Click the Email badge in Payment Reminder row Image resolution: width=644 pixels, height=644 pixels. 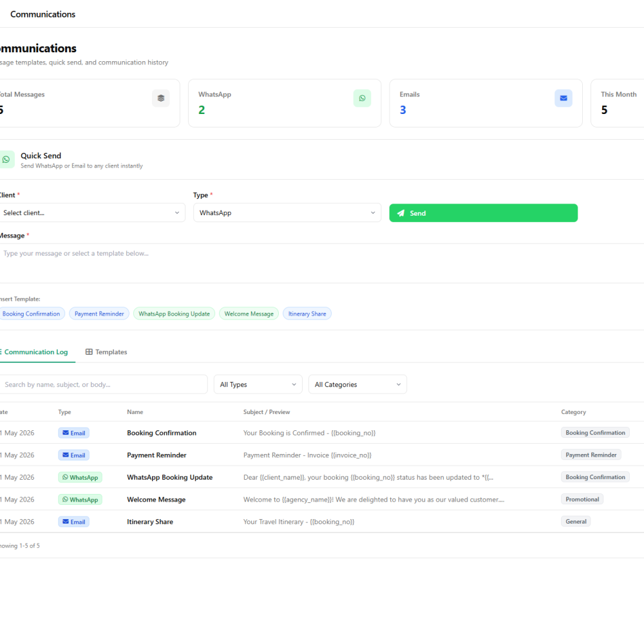coord(73,455)
